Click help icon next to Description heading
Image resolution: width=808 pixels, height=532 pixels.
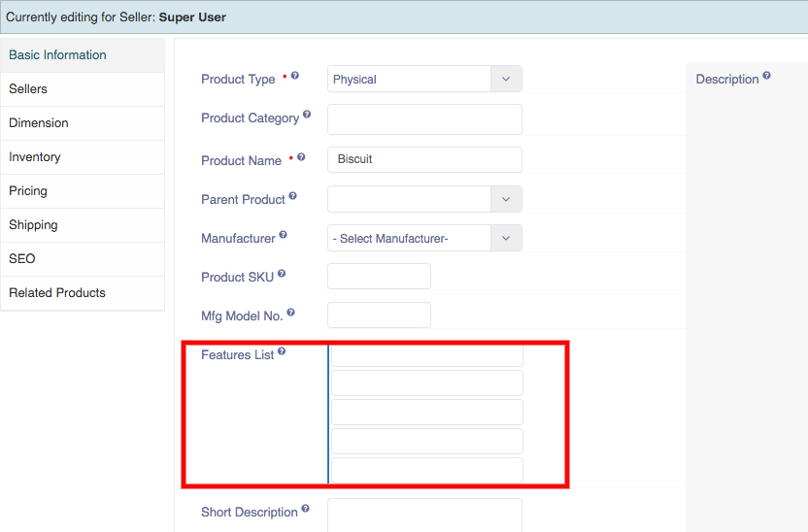pos(767,76)
